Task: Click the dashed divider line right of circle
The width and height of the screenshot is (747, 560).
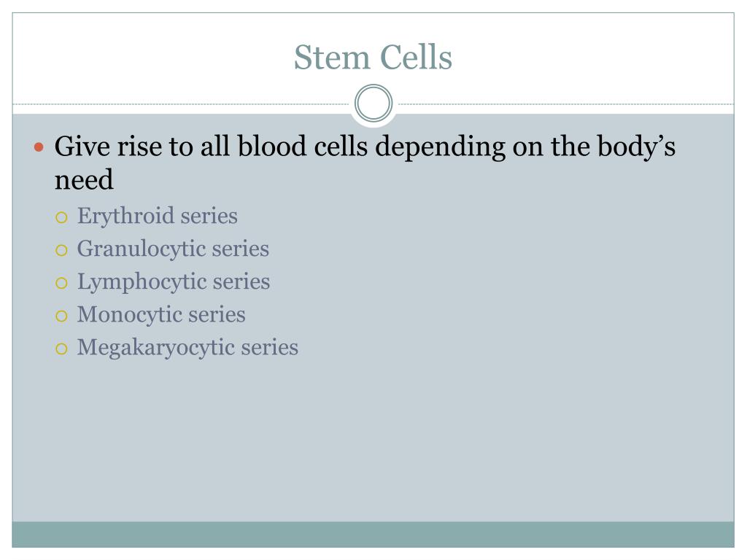Action: pyautogui.click(x=566, y=104)
